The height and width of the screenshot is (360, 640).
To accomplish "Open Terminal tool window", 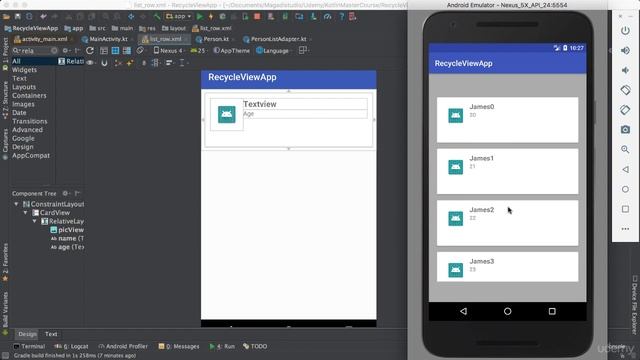I will click(x=29, y=346).
